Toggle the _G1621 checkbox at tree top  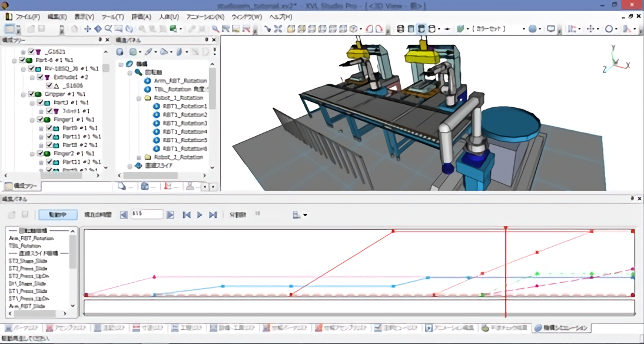(x=31, y=51)
